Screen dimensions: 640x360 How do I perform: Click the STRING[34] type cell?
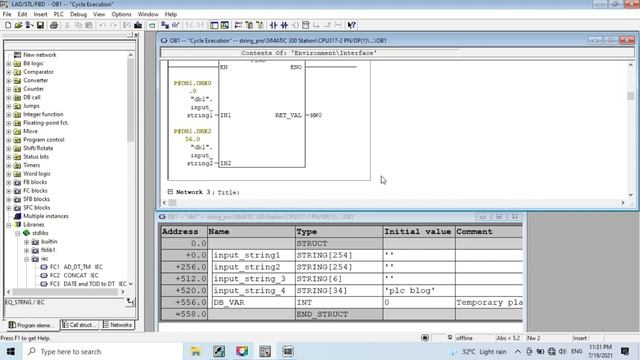click(x=339, y=291)
